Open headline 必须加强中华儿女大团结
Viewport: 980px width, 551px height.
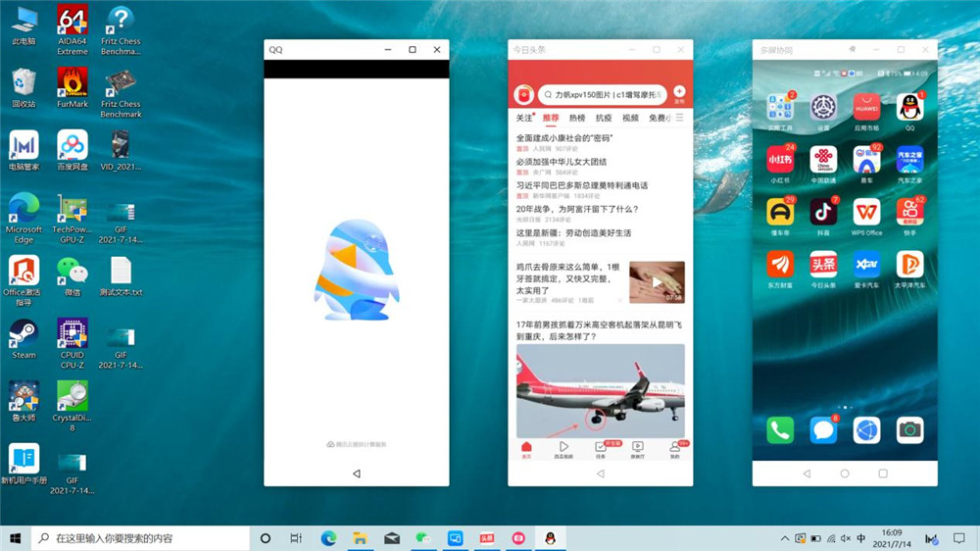[562, 162]
